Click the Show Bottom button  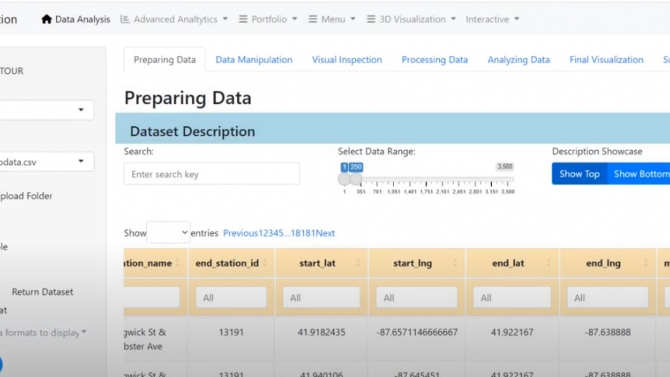[639, 174]
